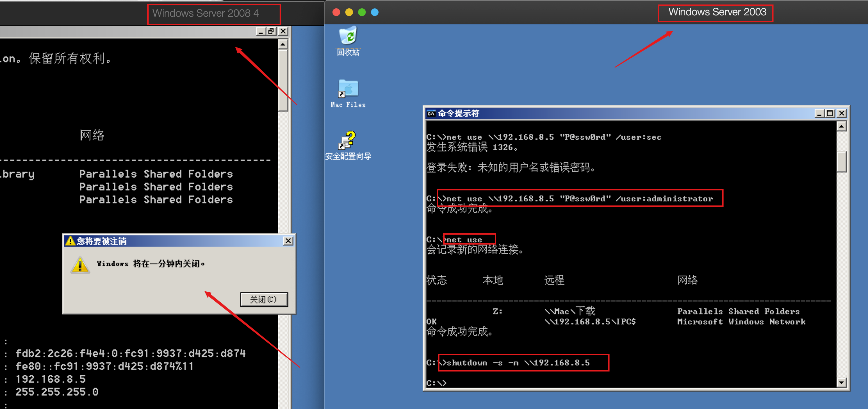Click the fdb2:2c26 IPv6 address line
The width and height of the screenshot is (868, 409).
click(x=130, y=353)
